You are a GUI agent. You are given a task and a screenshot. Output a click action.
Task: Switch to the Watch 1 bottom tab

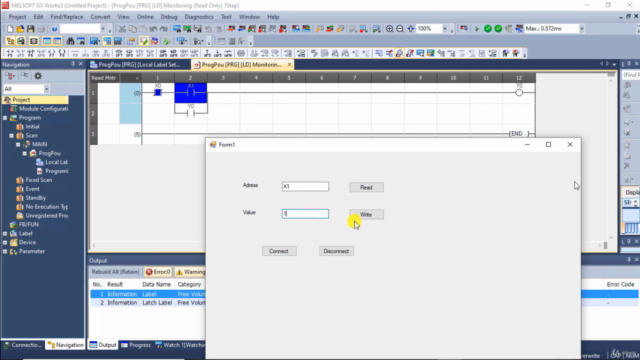point(180,345)
